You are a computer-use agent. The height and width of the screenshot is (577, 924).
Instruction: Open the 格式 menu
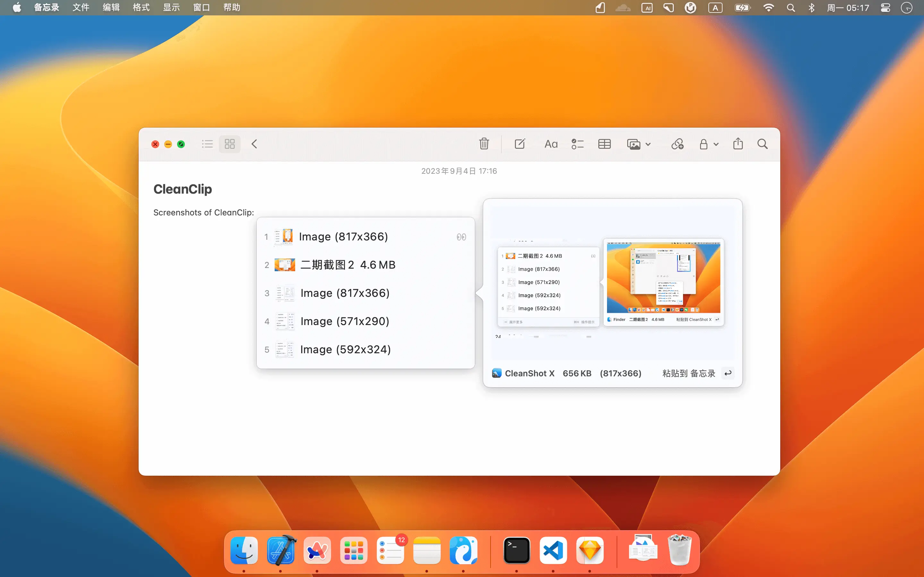click(x=141, y=8)
